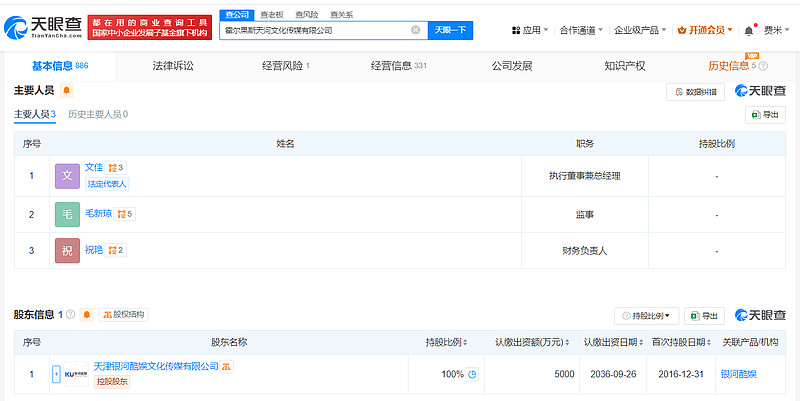Clear the search box with X icon

(x=416, y=30)
